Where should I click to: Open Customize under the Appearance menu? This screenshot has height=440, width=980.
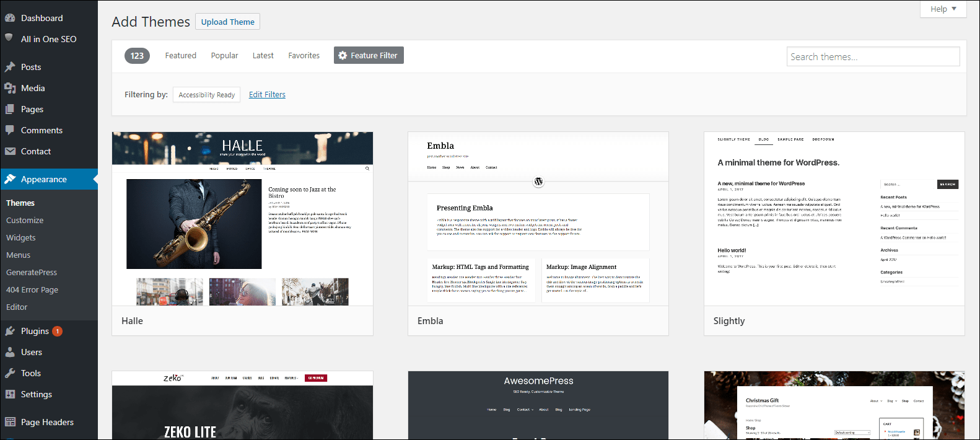pos(25,220)
